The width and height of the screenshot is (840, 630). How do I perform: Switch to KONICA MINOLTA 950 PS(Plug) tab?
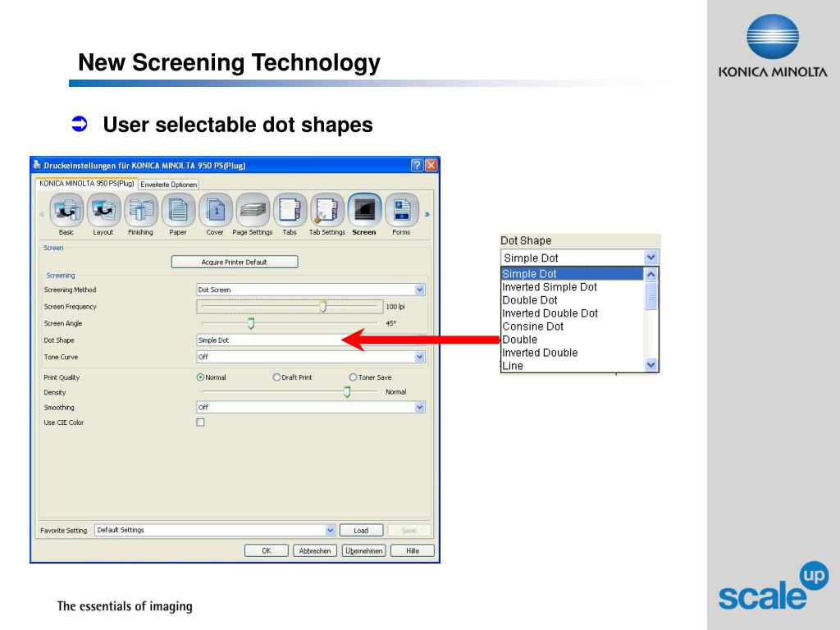pyautogui.click(x=87, y=183)
